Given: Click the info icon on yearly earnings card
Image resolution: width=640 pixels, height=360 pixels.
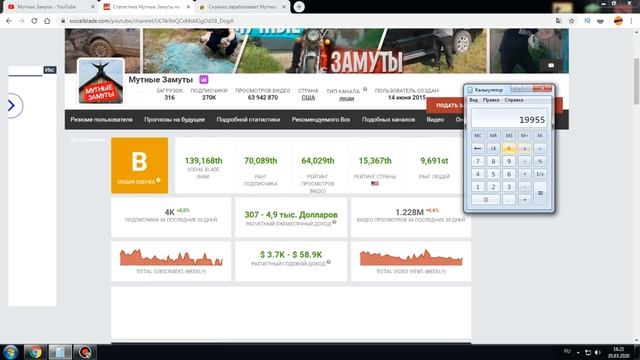Looking at the screenshot, I should 329,262.
